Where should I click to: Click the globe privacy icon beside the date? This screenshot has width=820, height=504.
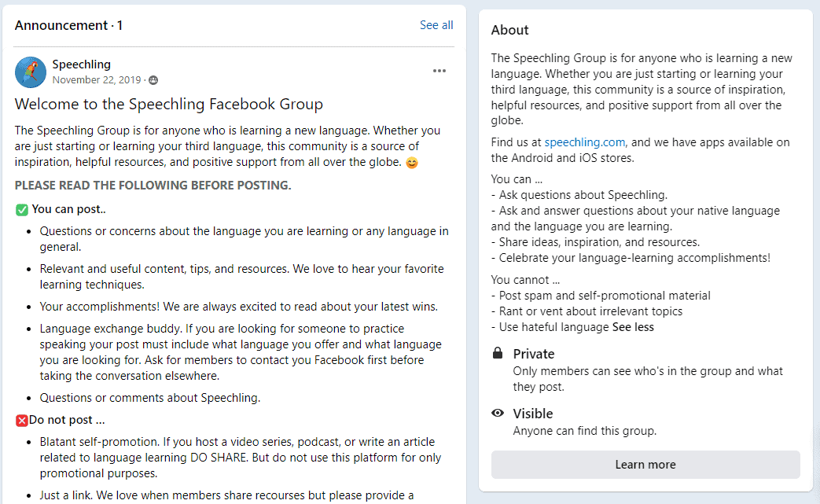pos(153,80)
